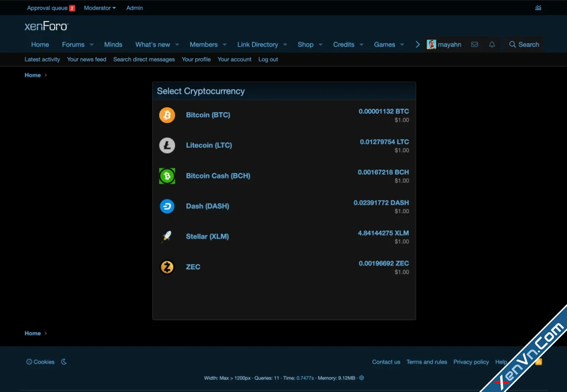Toggle the dark mode moon icon

[x=64, y=362]
